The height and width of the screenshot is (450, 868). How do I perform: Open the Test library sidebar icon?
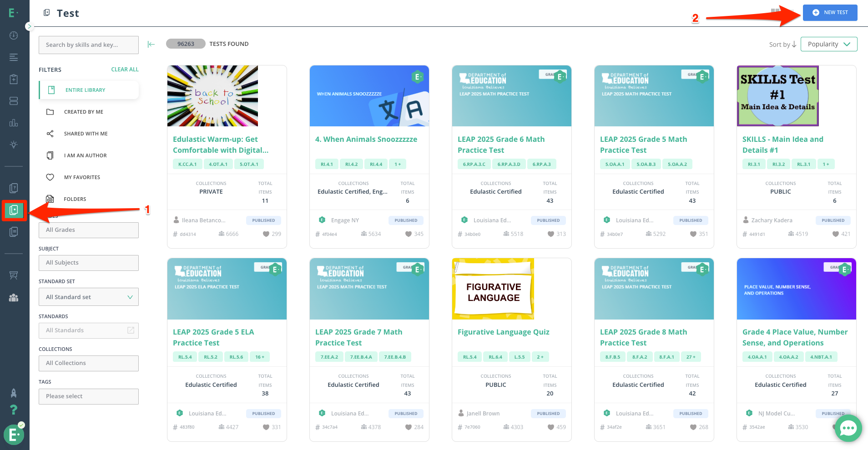14,210
